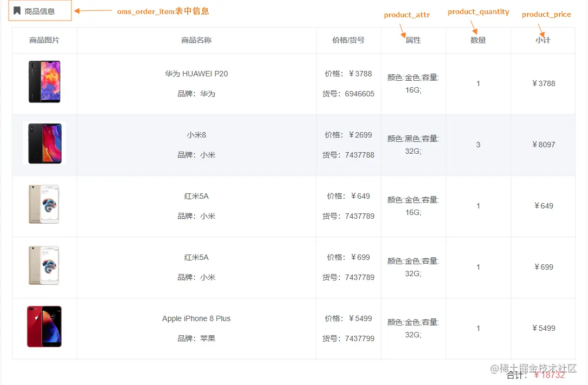Click the 货号：6946605 text
This screenshot has height=385, width=588.
[348, 94]
